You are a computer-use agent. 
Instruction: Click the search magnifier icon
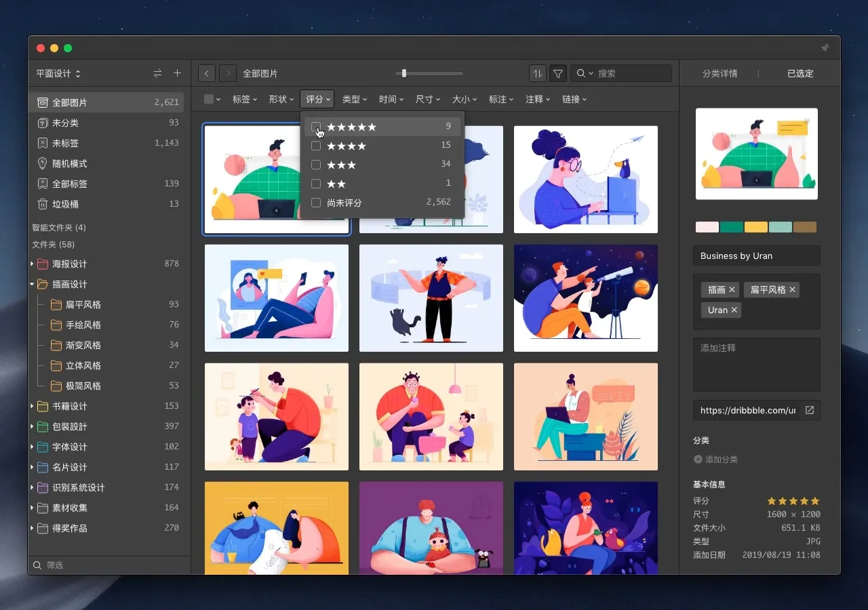pos(581,73)
